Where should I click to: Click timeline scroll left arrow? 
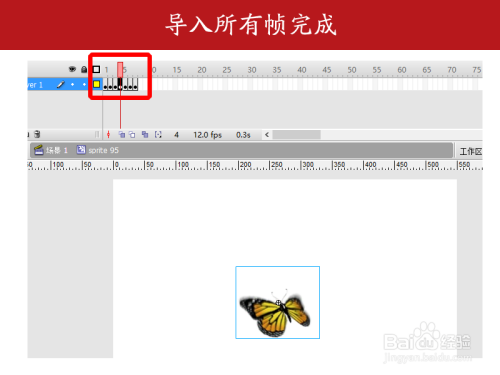pos(267,135)
